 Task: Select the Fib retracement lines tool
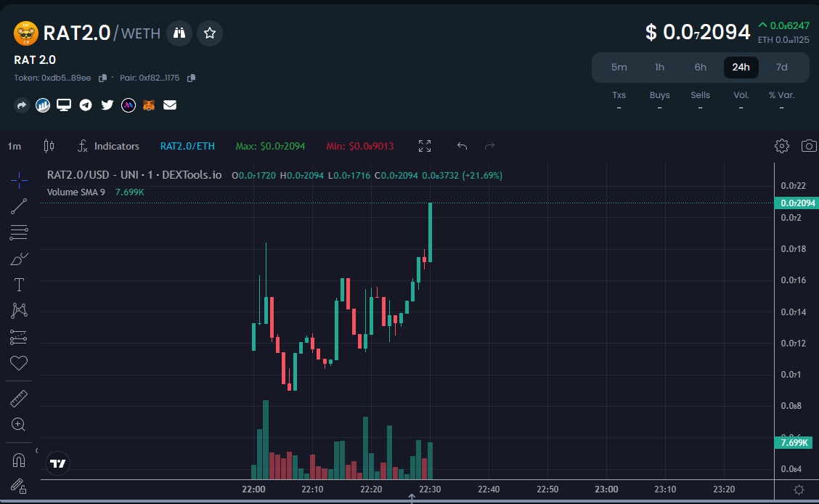click(x=19, y=232)
